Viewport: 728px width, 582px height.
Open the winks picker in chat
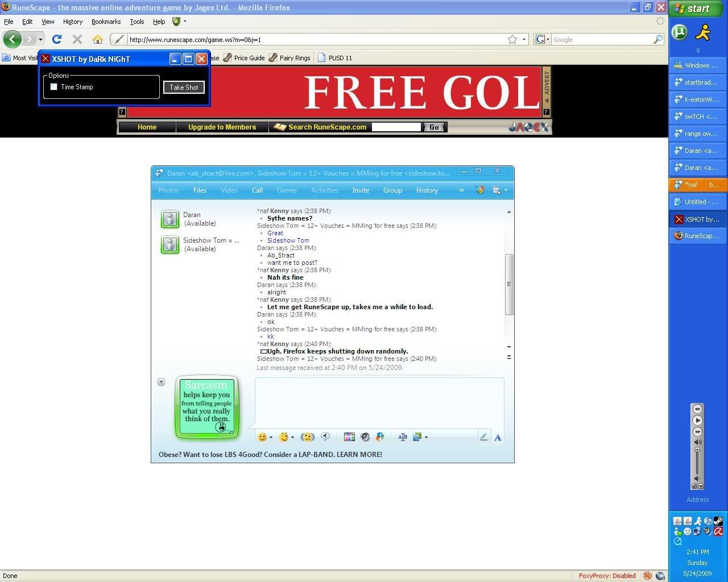(x=284, y=437)
